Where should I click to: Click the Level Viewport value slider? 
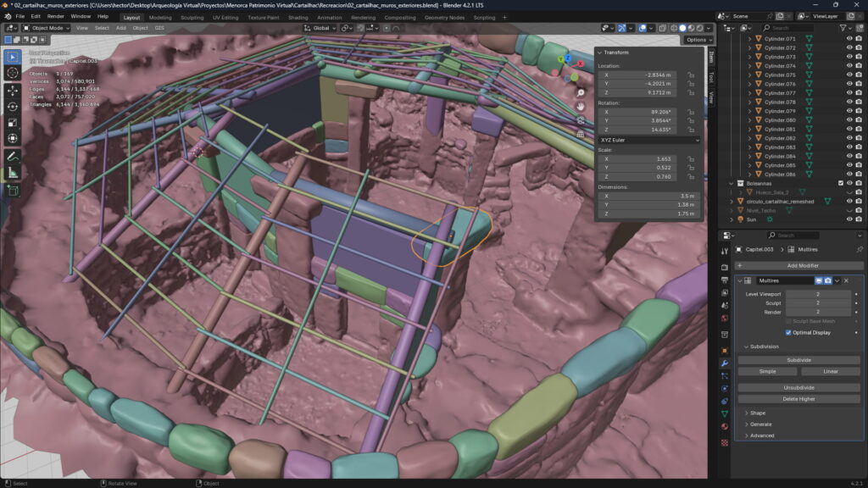coord(818,294)
